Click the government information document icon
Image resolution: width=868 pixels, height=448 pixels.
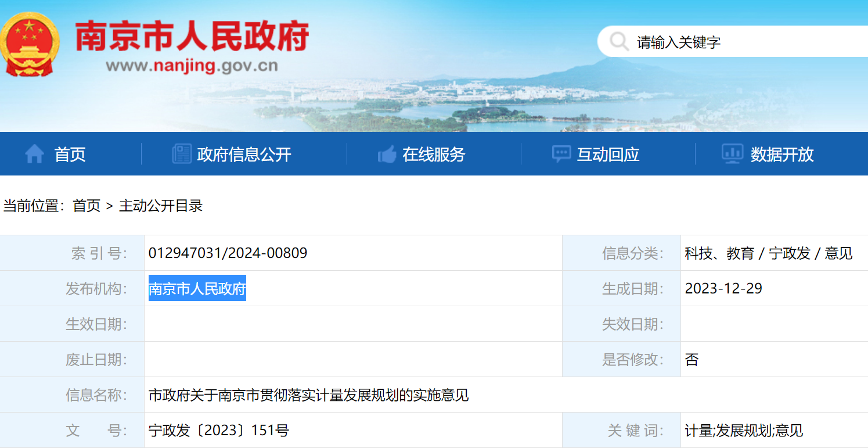182,154
